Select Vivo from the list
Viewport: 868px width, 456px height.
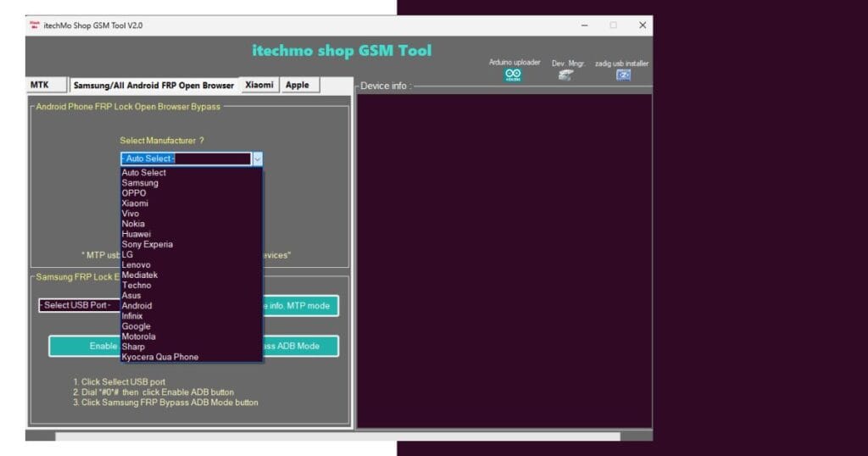pos(191,214)
